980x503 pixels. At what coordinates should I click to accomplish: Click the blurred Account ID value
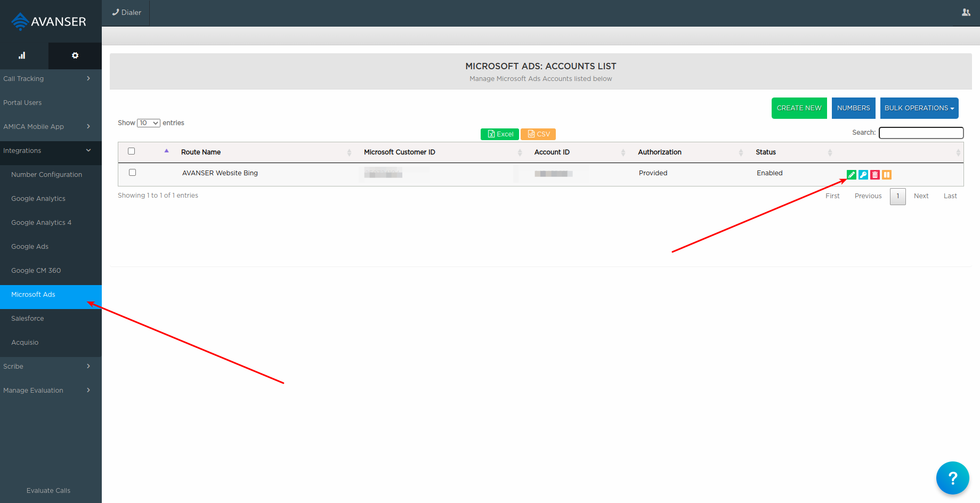(x=554, y=174)
